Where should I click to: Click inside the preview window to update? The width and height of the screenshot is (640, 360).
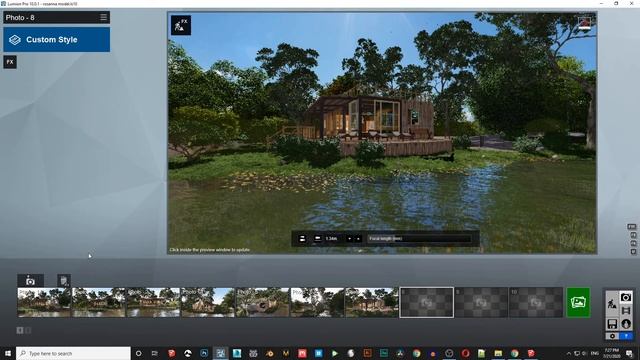pos(382,133)
